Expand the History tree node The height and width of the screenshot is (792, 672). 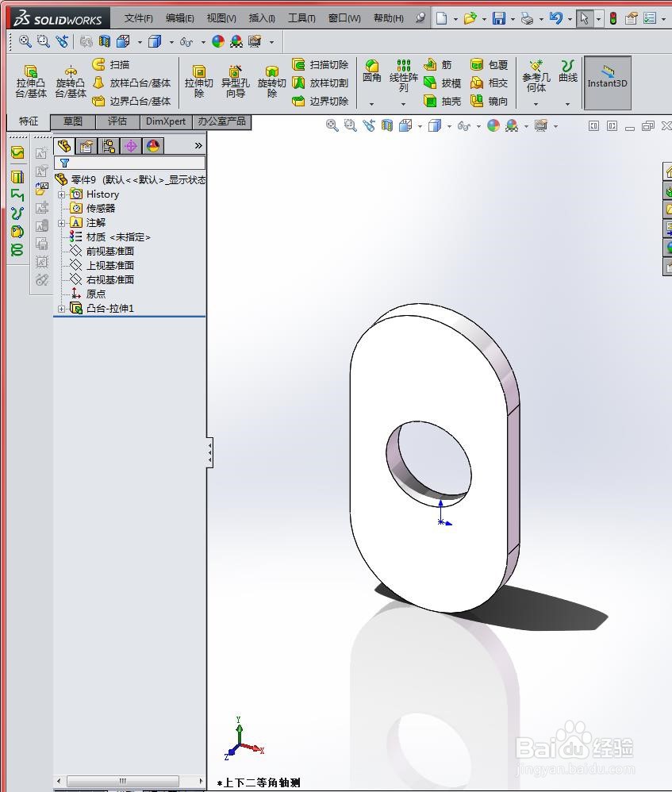(62, 194)
